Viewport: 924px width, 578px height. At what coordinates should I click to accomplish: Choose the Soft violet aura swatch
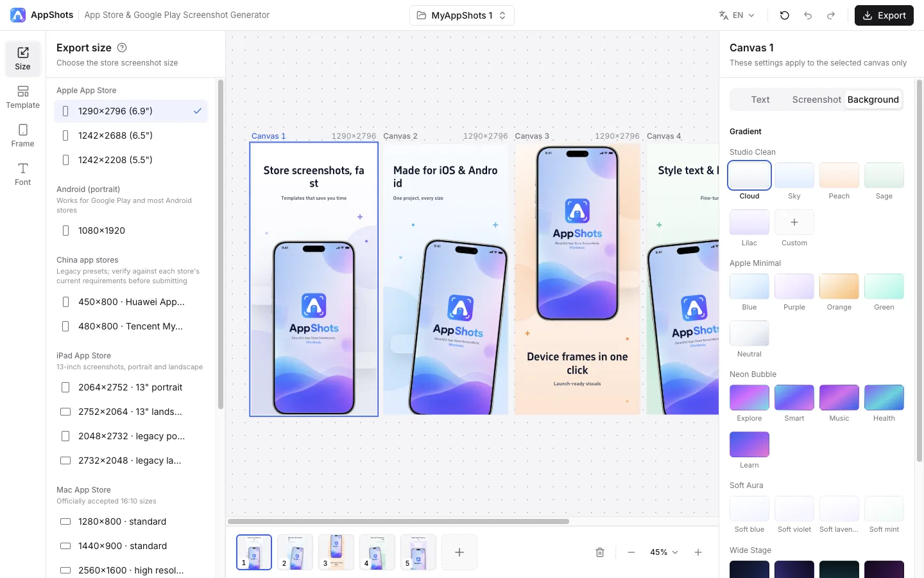click(x=794, y=509)
